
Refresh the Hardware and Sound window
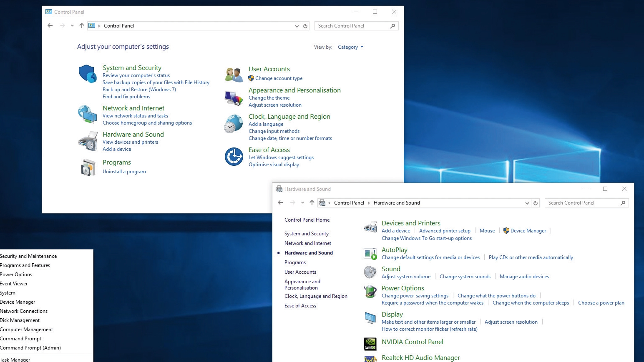click(536, 203)
